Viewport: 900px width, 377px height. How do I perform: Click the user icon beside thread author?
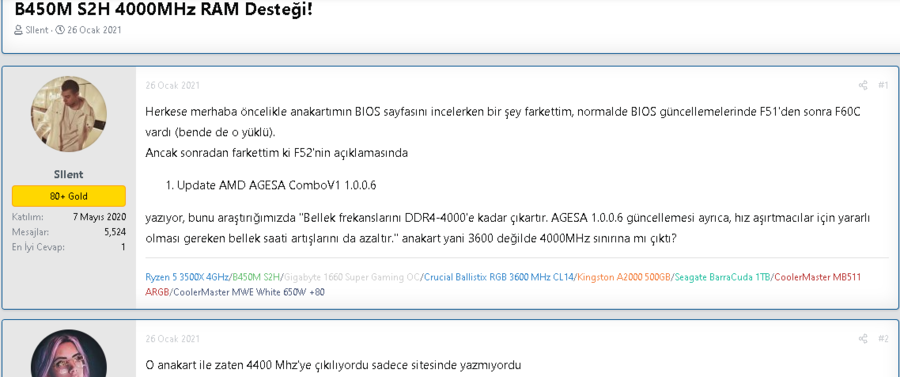pos(19,30)
